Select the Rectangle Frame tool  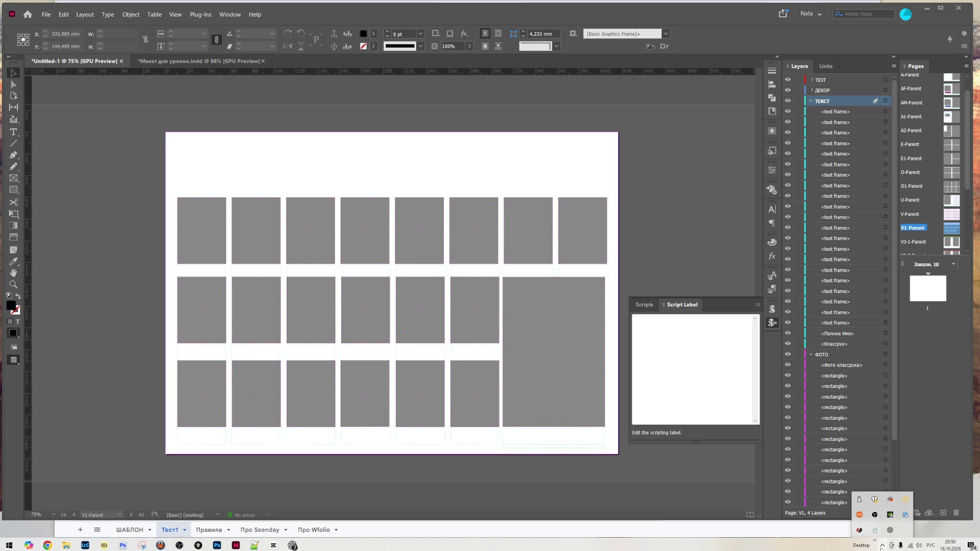coord(13,178)
